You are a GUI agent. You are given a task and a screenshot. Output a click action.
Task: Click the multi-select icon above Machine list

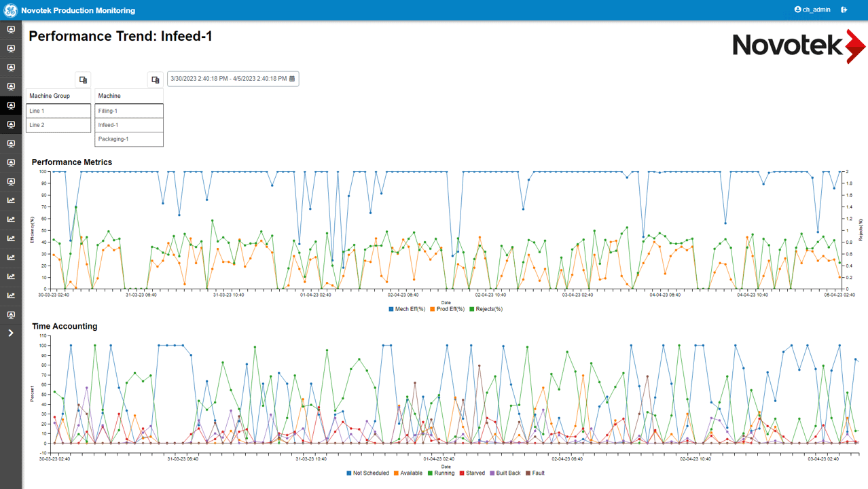pyautogui.click(x=155, y=79)
